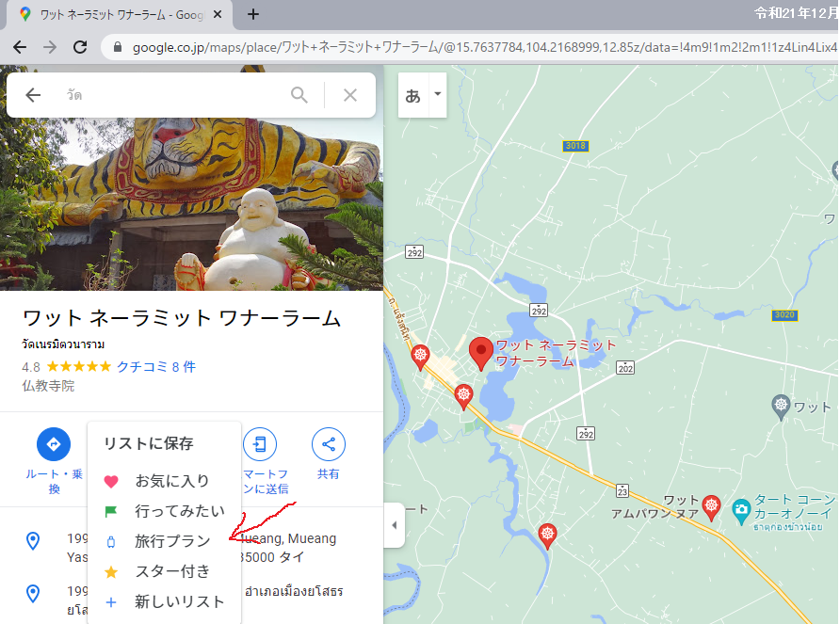Click the ワット アムパワン ヌア temple pin
The image size is (840, 624).
pyautogui.click(x=711, y=507)
